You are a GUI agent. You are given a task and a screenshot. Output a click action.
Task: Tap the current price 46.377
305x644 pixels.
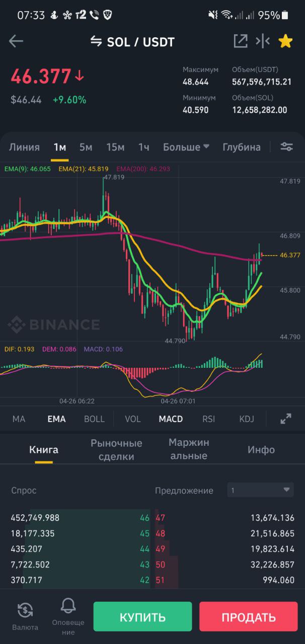(x=41, y=77)
